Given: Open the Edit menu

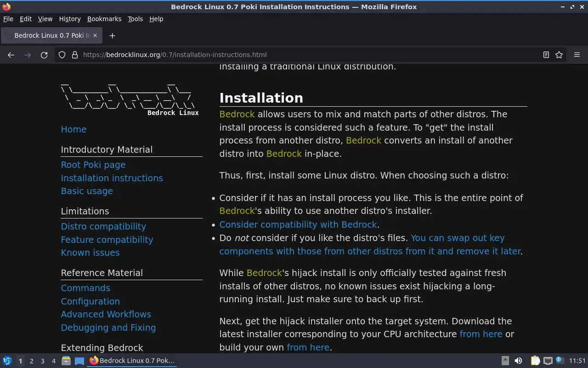Looking at the screenshot, I should (26, 19).
